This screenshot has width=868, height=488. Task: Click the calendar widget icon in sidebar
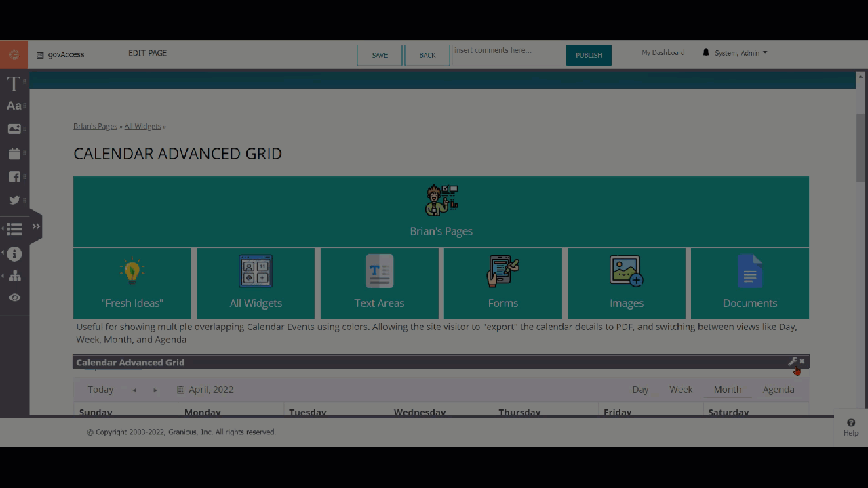coord(14,154)
